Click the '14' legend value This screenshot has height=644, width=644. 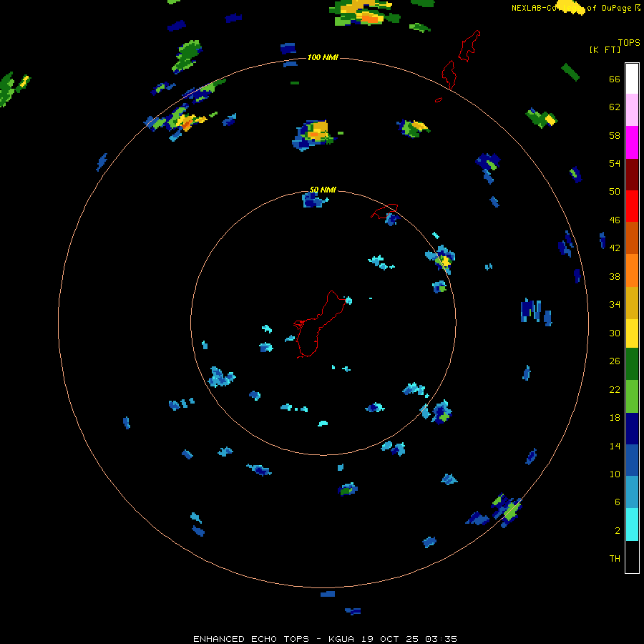pyautogui.click(x=615, y=446)
